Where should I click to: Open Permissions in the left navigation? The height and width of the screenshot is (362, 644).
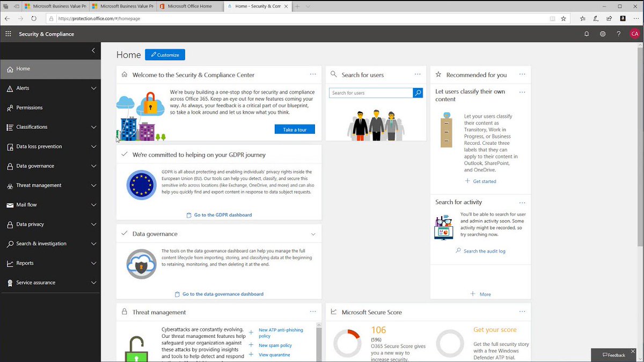[50, 107]
